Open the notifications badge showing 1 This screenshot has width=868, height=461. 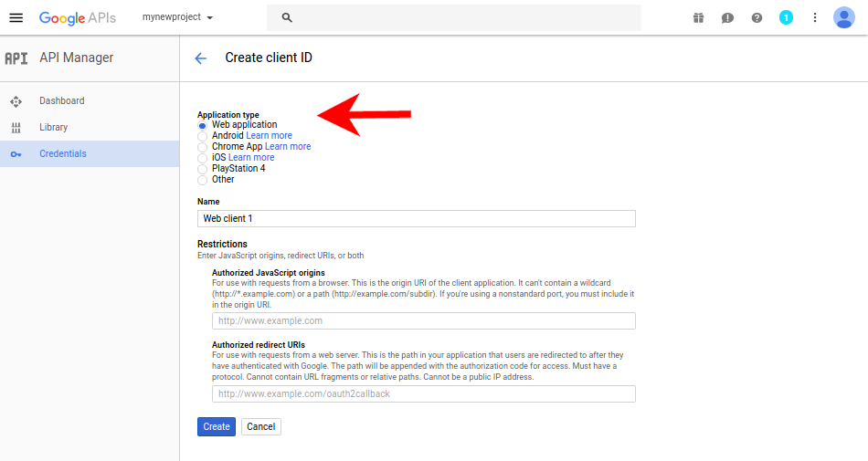coord(786,17)
